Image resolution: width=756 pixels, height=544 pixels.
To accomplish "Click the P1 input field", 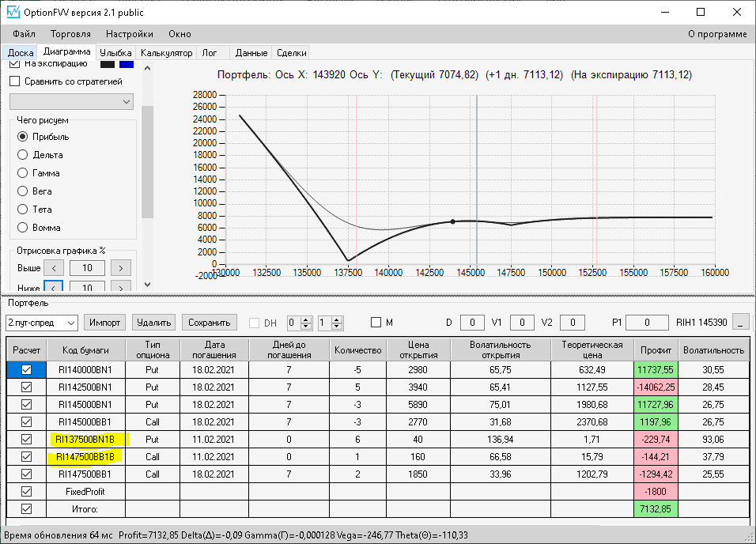I will click(647, 322).
